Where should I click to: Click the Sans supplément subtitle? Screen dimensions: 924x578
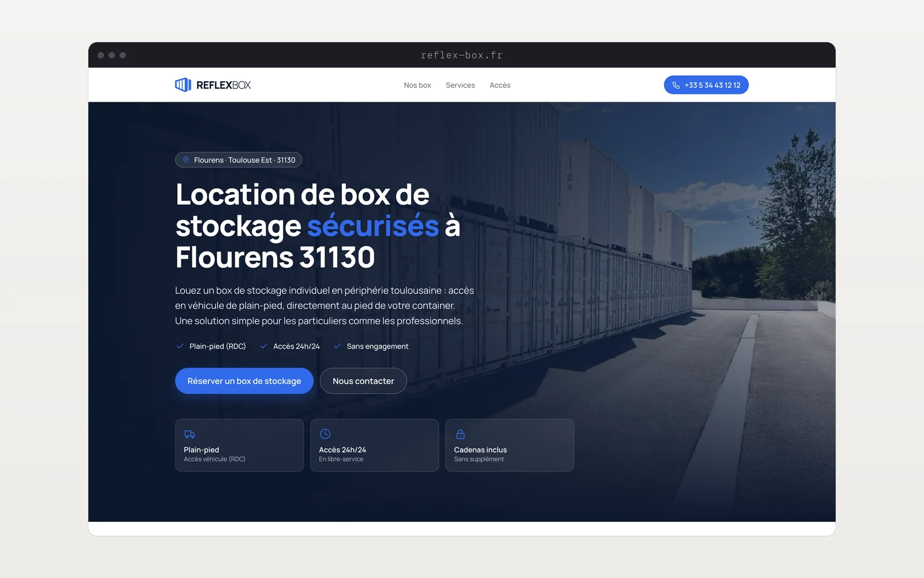479,459
